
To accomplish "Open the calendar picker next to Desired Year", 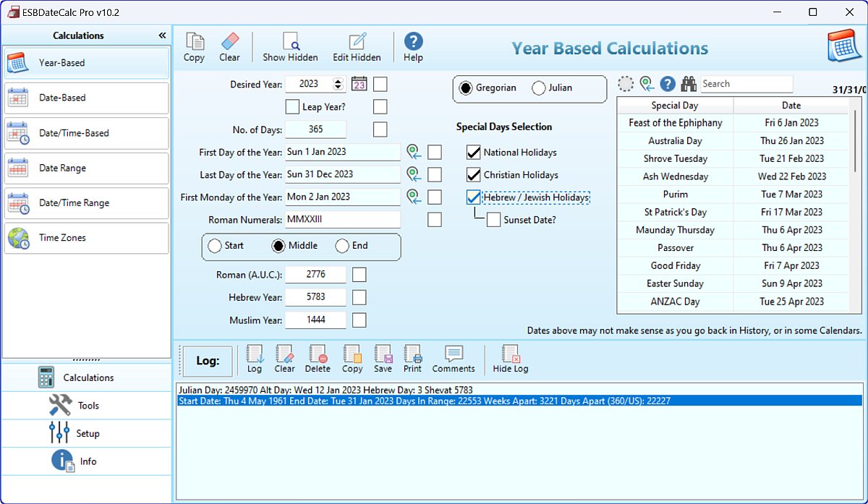I will point(359,85).
